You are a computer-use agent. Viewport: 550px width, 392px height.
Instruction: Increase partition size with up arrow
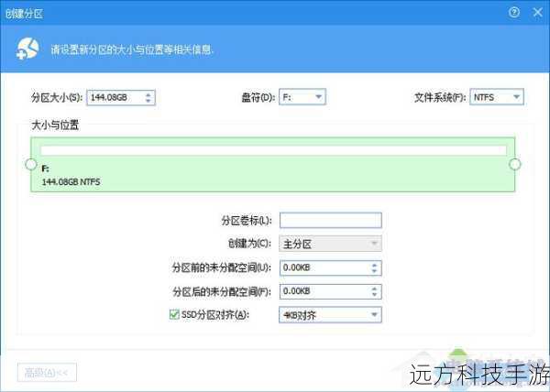[x=148, y=94]
